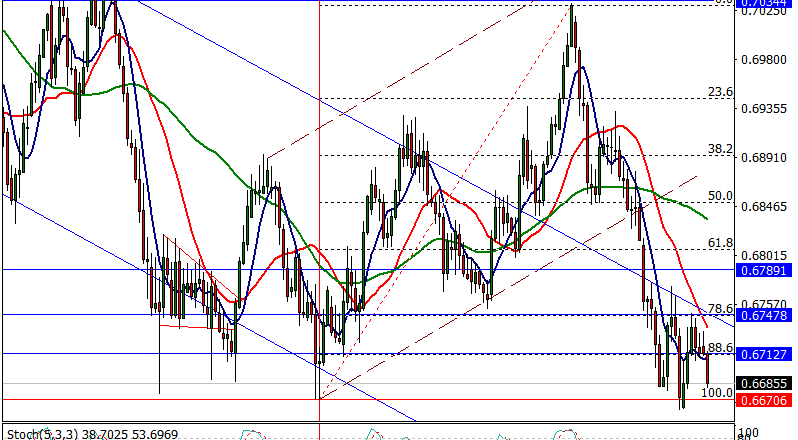Screen dimensions: 798x440
Task: Click the 0.68910 price axis value
Action: (764, 158)
